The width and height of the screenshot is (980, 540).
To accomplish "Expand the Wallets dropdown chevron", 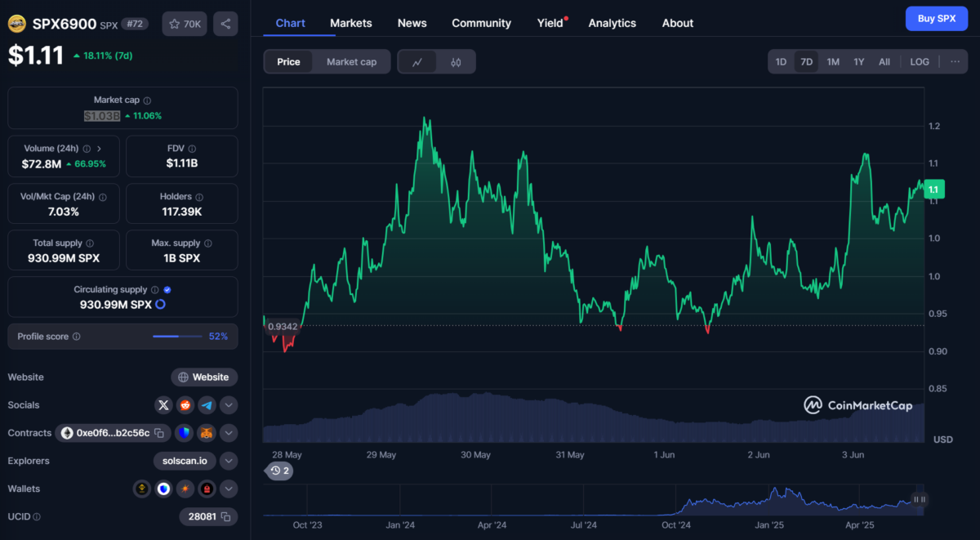I will [229, 489].
